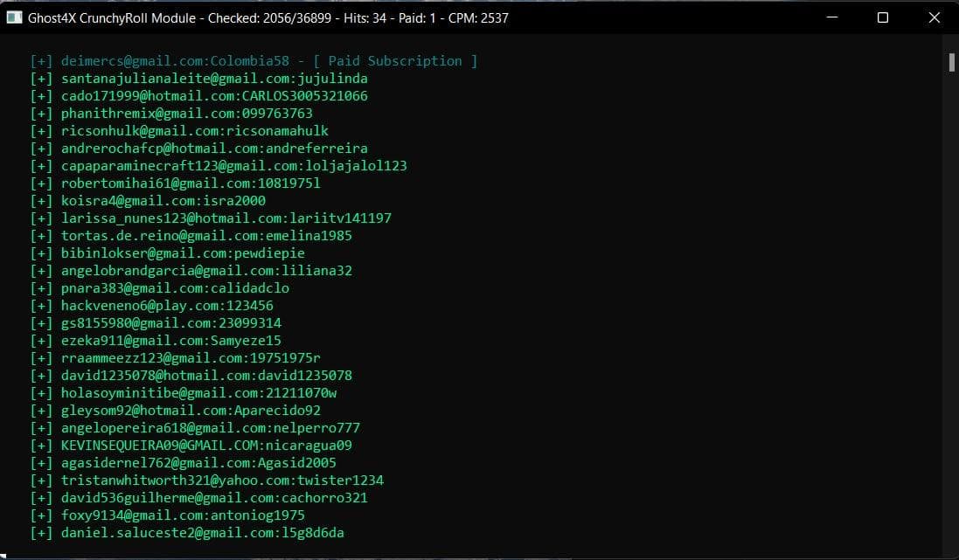959x560 pixels.
Task: Select the line with uppercase GMAIL.COM domain
Action: tap(206, 446)
